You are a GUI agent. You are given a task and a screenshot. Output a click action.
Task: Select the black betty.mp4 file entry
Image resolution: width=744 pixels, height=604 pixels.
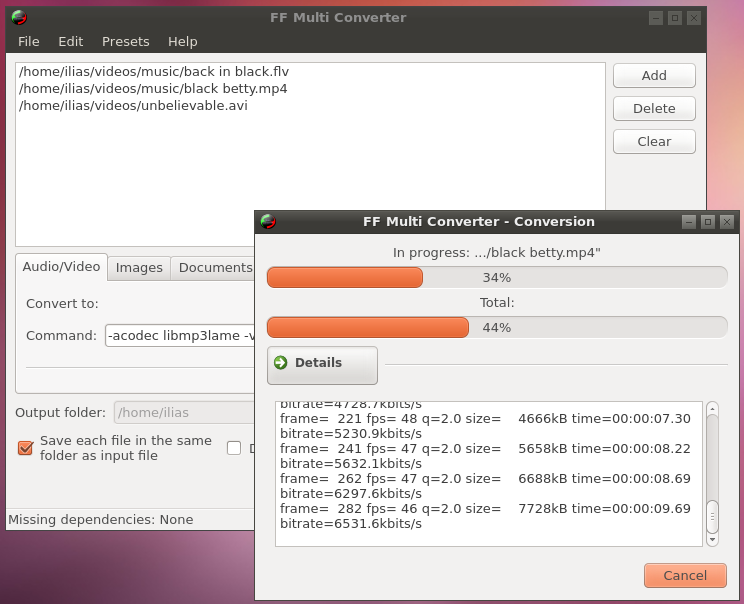point(153,89)
